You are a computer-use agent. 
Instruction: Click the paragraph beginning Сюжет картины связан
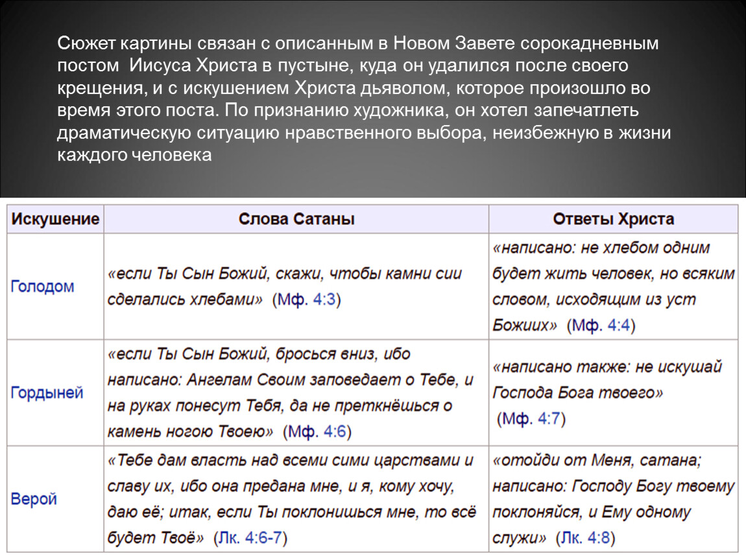click(364, 99)
